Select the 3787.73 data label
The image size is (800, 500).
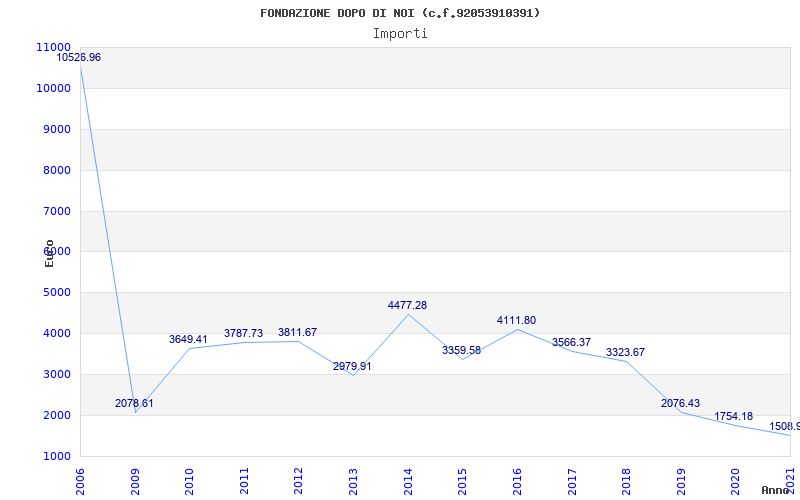click(243, 334)
